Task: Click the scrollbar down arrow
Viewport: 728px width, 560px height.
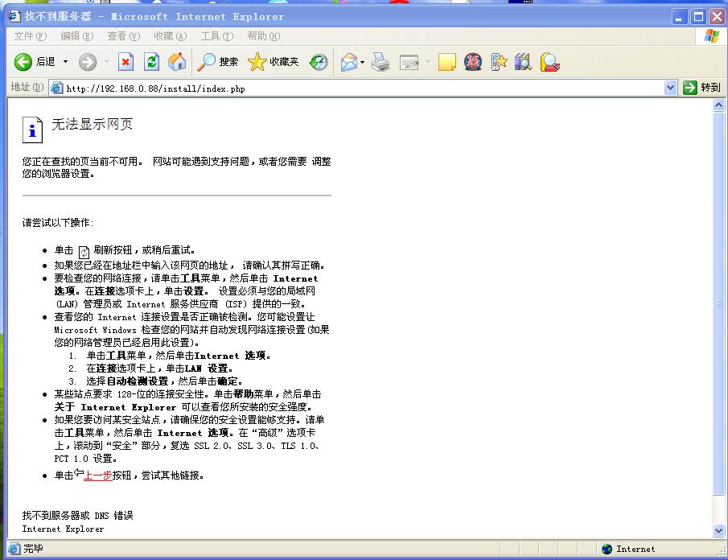Action: 718,530
